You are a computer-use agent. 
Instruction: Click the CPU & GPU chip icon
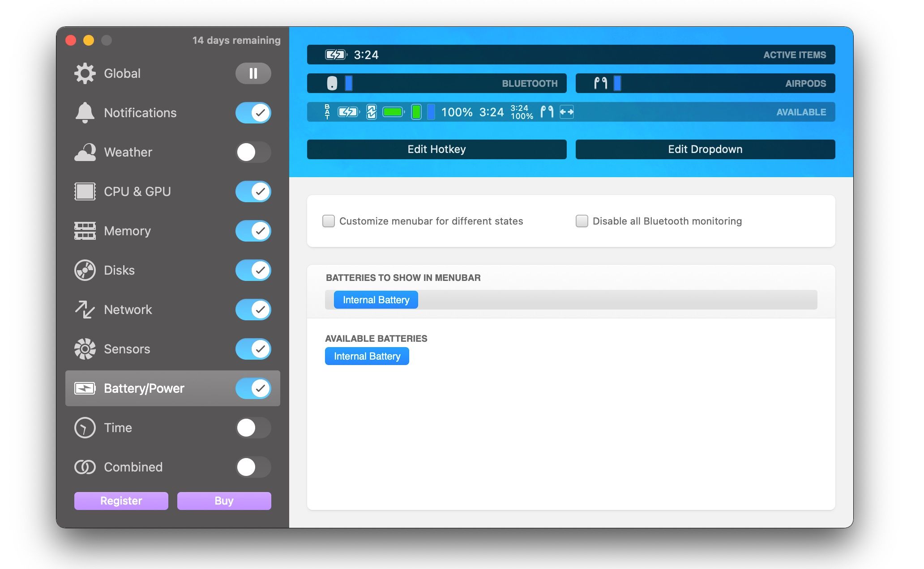pos(86,191)
